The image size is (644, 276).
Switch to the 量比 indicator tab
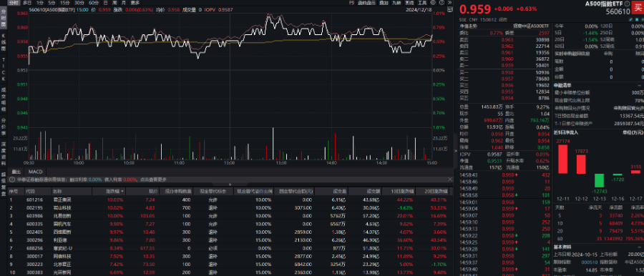coord(16,172)
